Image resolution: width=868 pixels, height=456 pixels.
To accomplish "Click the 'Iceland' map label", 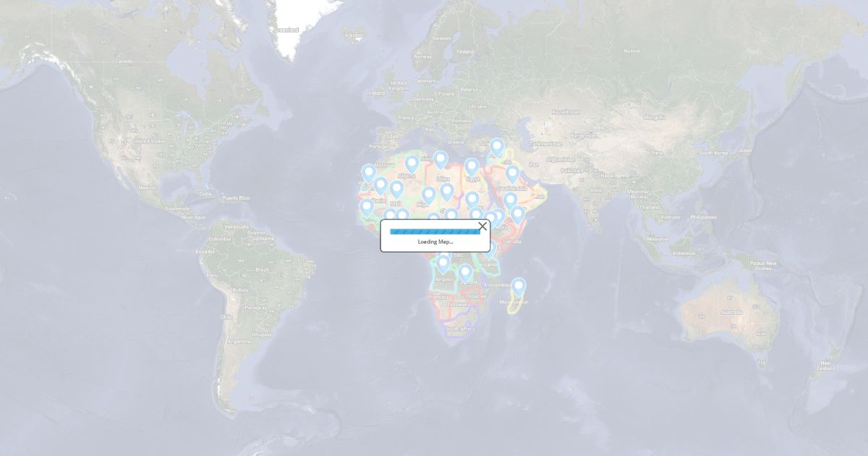I will 354,34.
